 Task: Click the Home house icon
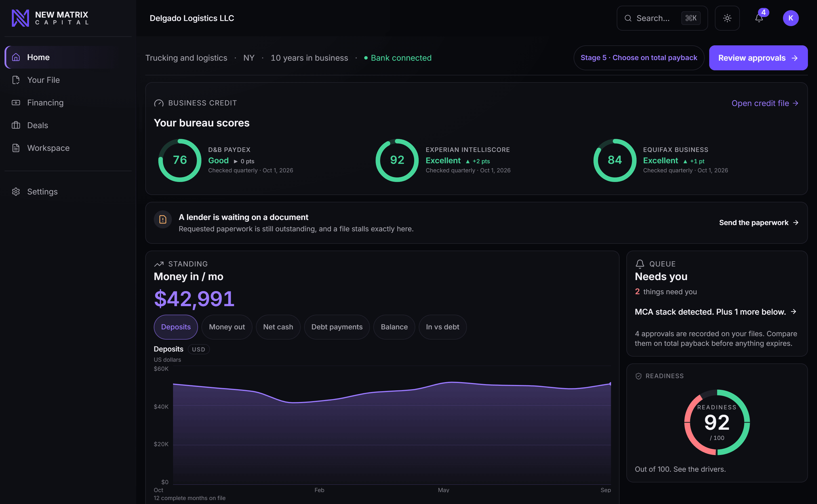tap(16, 57)
